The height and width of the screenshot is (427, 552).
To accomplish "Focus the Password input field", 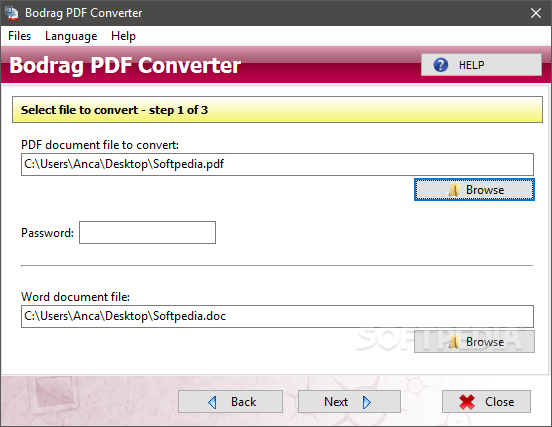I will point(148,232).
